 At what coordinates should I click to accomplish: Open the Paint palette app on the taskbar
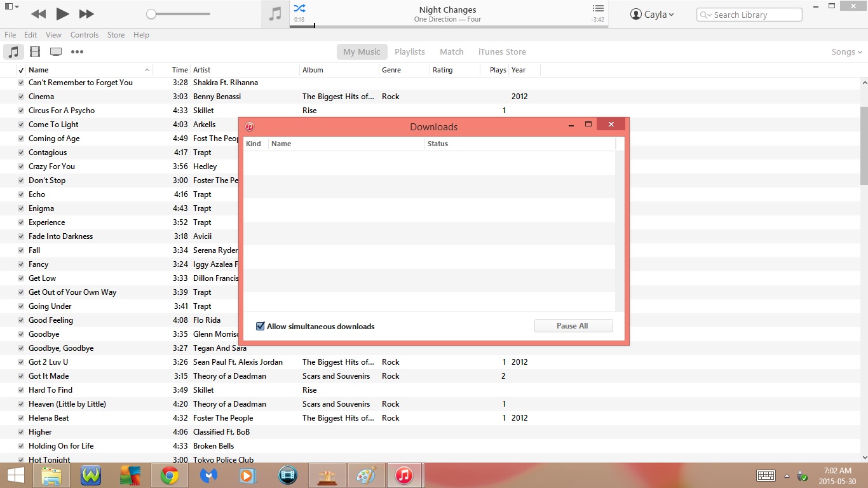(366, 475)
